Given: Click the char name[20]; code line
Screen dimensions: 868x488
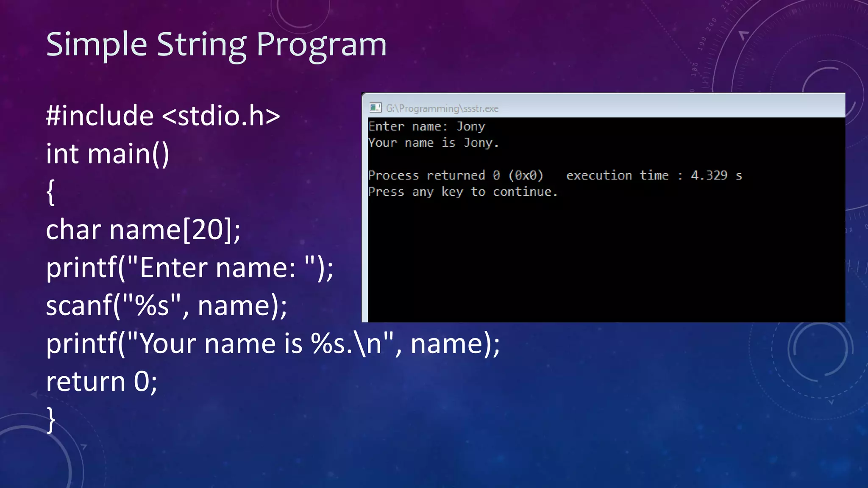Looking at the screenshot, I should click(143, 230).
